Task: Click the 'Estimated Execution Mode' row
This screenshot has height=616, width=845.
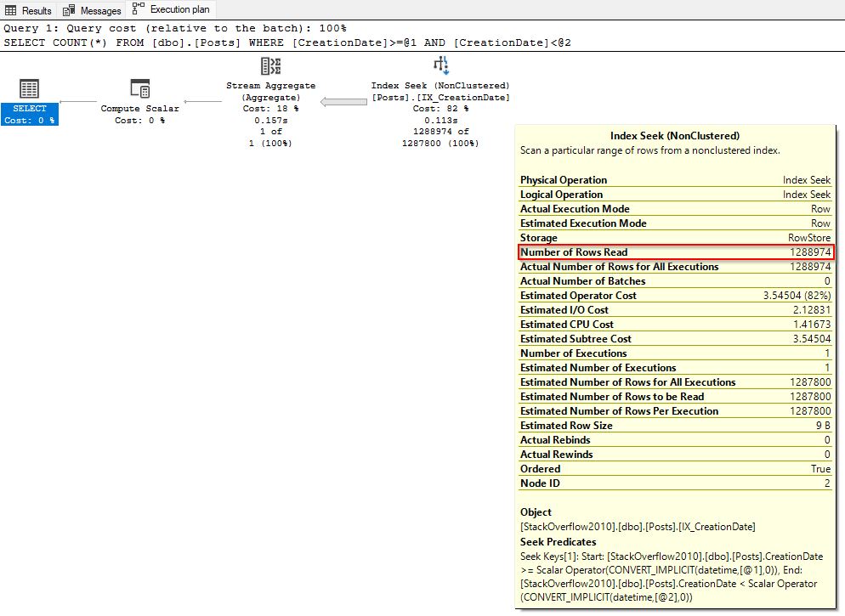Action: (676, 223)
